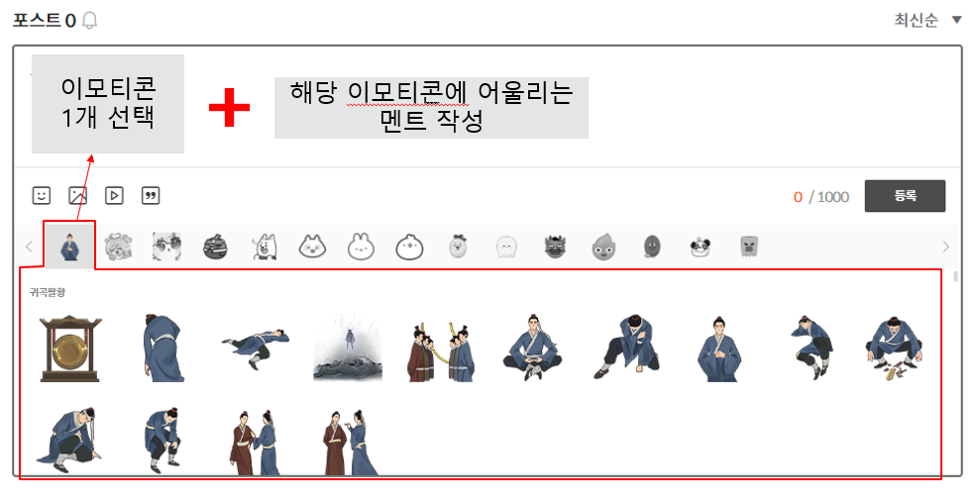Show next sticker packs with right arrow
The image size is (980, 504).
click(945, 247)
